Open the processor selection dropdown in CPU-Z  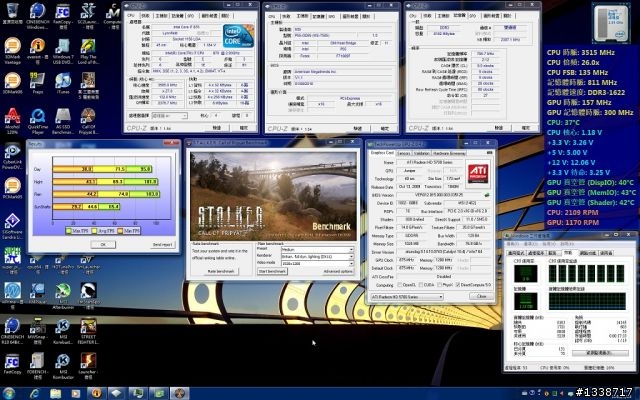point(169,116)
